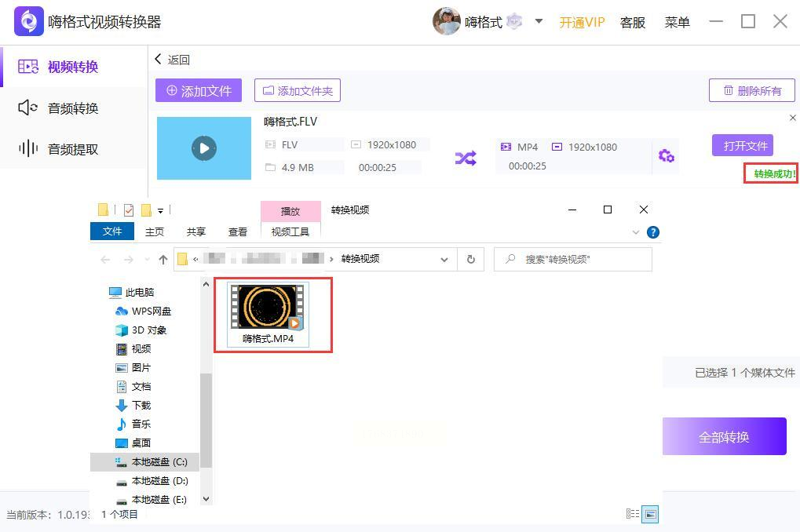Switch to details list view

pyautogui.click(x=633, y=514)
